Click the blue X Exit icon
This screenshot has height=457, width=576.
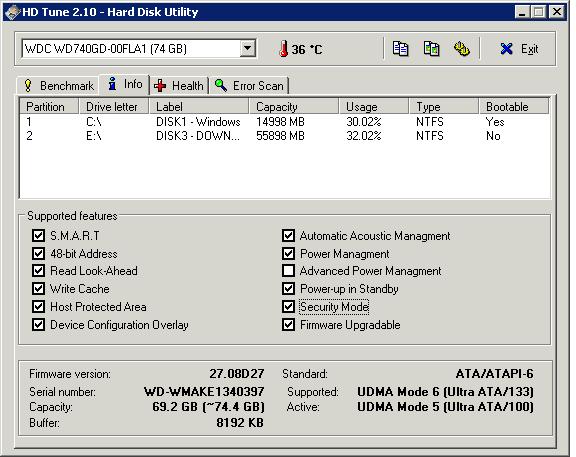click(x=506, y=48)
